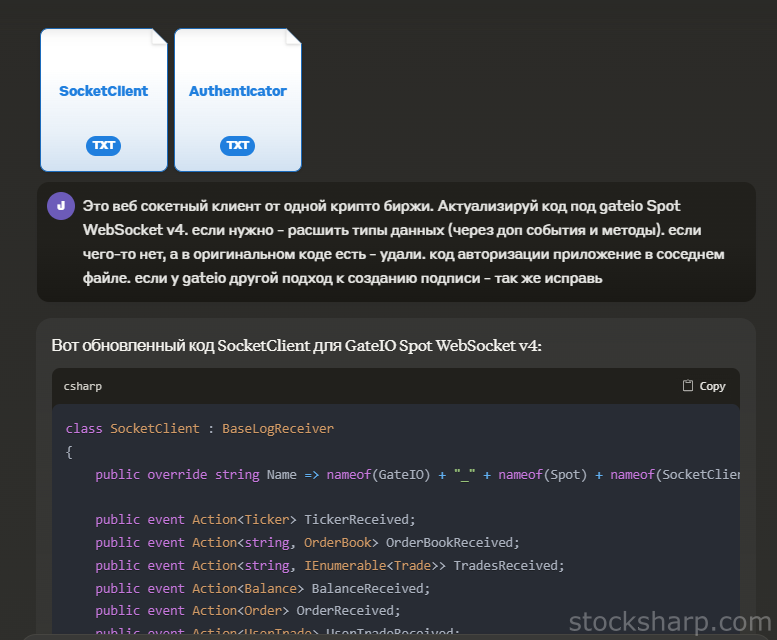Open the SocketClient TXT attachment
777x640 pixels.
(103, 91)
